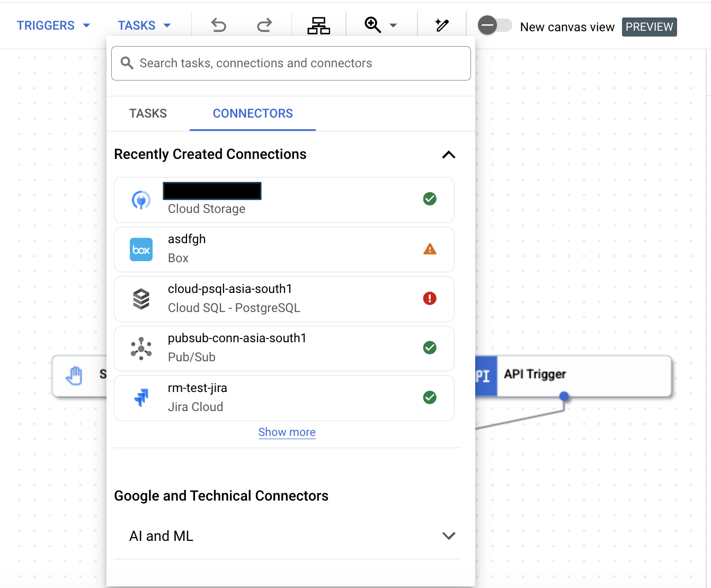Collapse the Recently Created Connections section
Screen dimensions: 711x588
(449, 155)
